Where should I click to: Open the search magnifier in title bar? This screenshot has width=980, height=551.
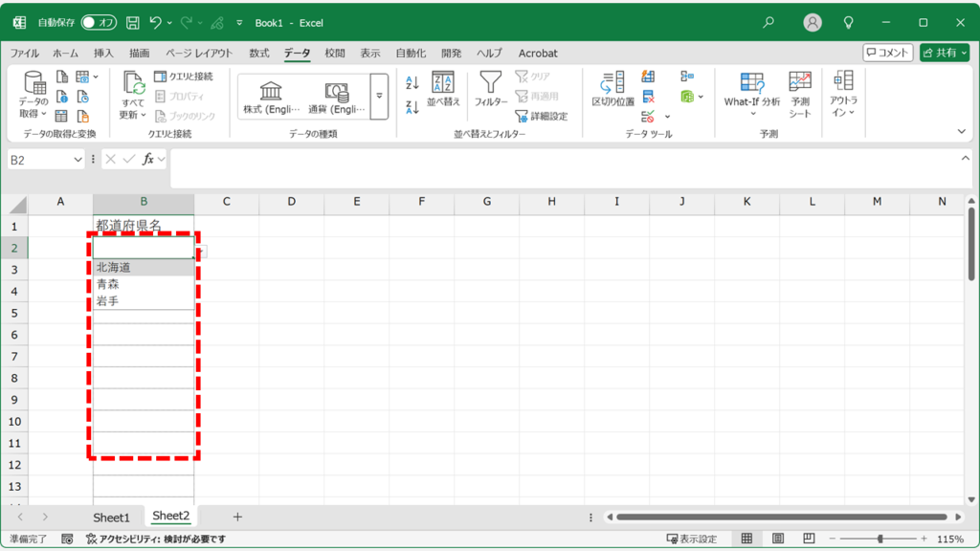coord(768,23)
